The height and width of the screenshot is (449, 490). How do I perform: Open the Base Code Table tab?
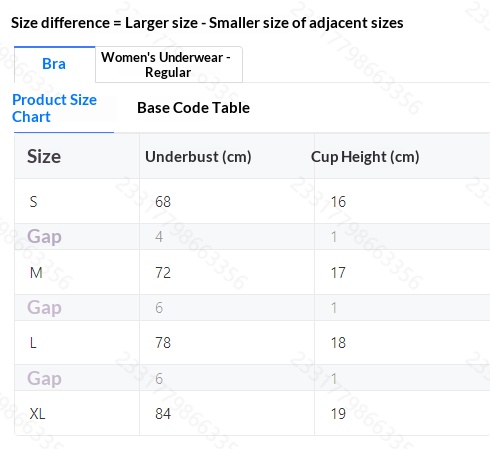click(x=193, y=108)
